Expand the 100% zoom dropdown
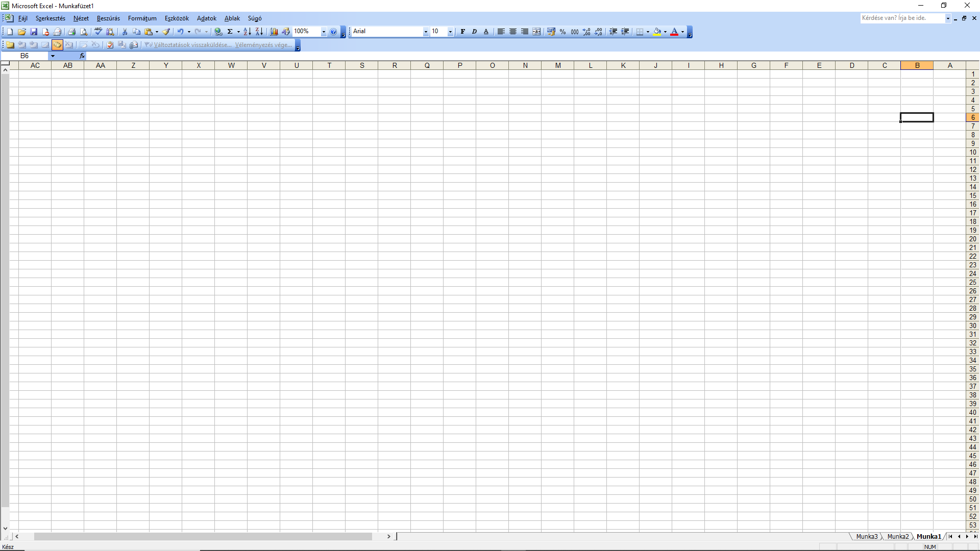This screenshot has height=551, width=980. (323, 32)
